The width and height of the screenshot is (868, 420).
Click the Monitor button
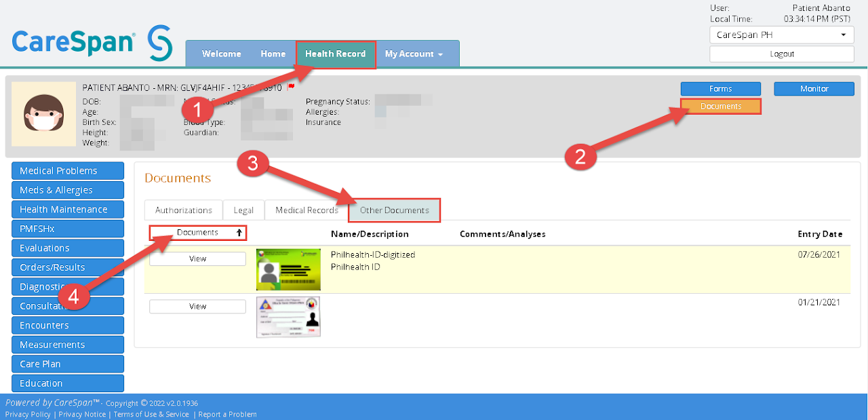coord(814,89)
